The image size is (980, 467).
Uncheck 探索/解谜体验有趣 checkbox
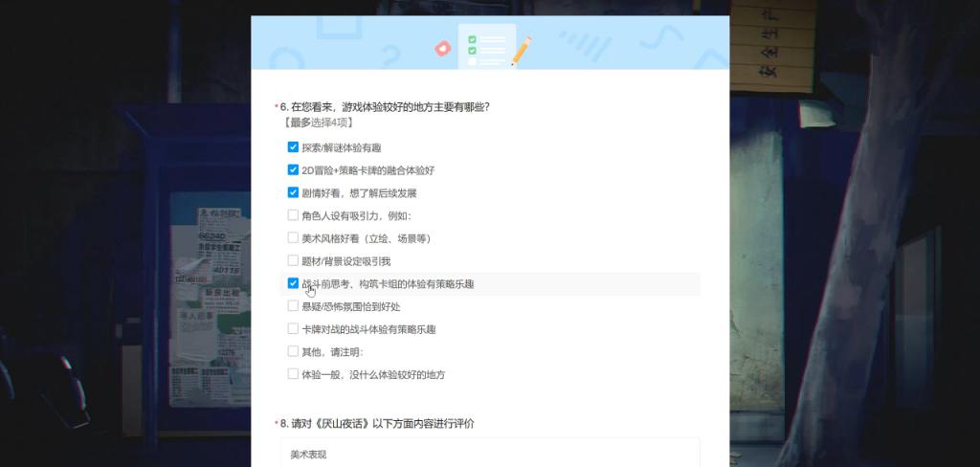coord(293,147)
